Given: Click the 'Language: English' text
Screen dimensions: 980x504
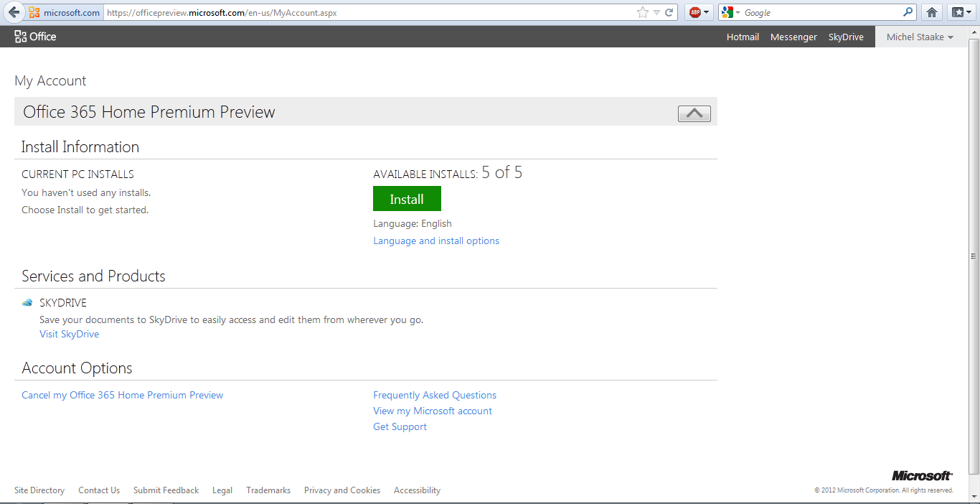Looking at the screenshot, I should point(413,224).
